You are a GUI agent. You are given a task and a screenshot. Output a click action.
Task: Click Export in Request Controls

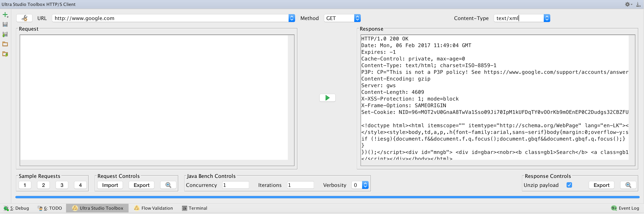click(142, 185)
